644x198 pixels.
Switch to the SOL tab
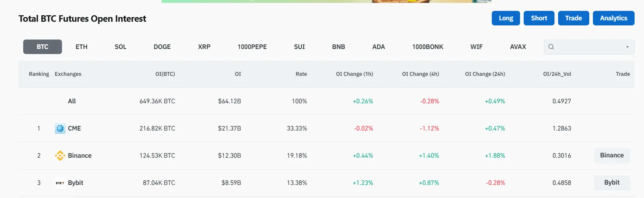pyautogui.click(x=120, y=47)
